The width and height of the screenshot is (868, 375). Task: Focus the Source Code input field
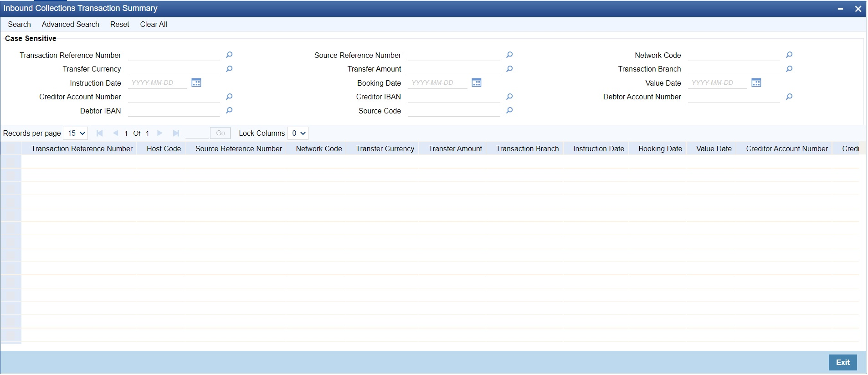pos(454,111)
